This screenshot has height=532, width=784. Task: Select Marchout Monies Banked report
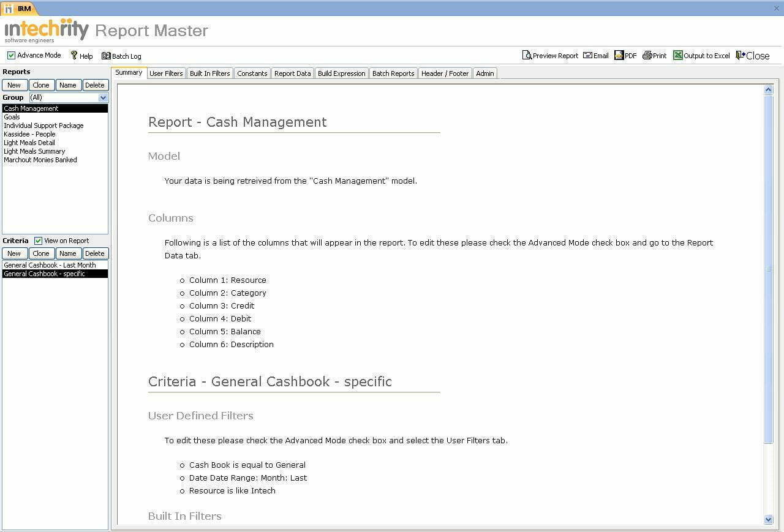(x=55, y=160)
